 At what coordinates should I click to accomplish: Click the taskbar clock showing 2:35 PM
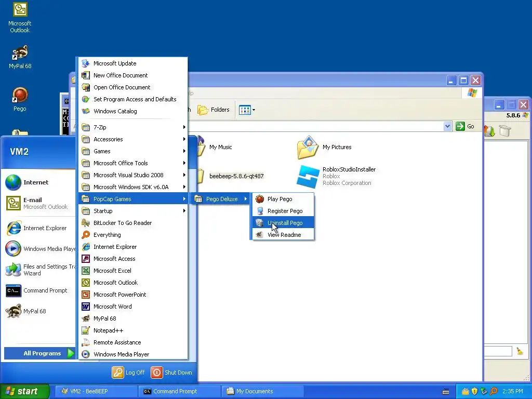(512, 391)
